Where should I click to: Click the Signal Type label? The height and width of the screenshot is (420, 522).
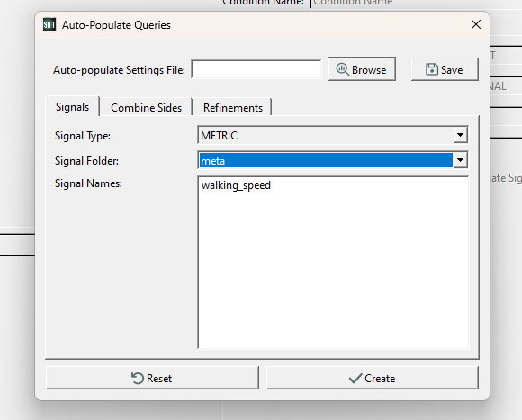pos(83,136)
